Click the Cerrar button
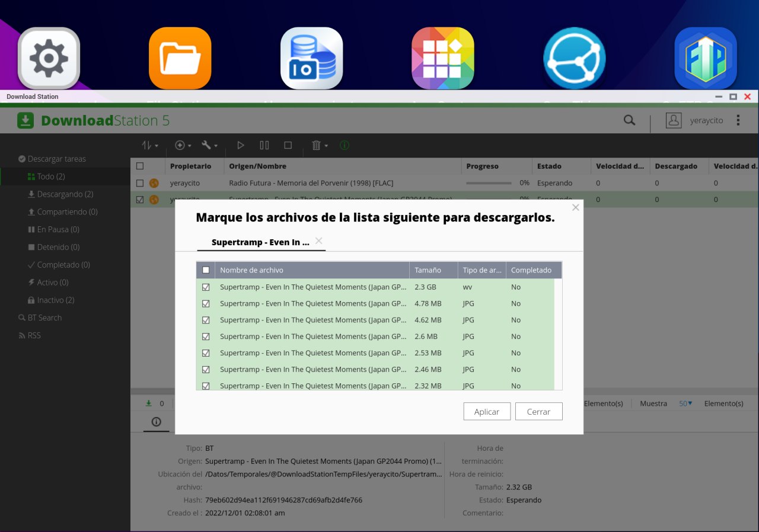Screen dimensions: 759x532 pos(538,412)
